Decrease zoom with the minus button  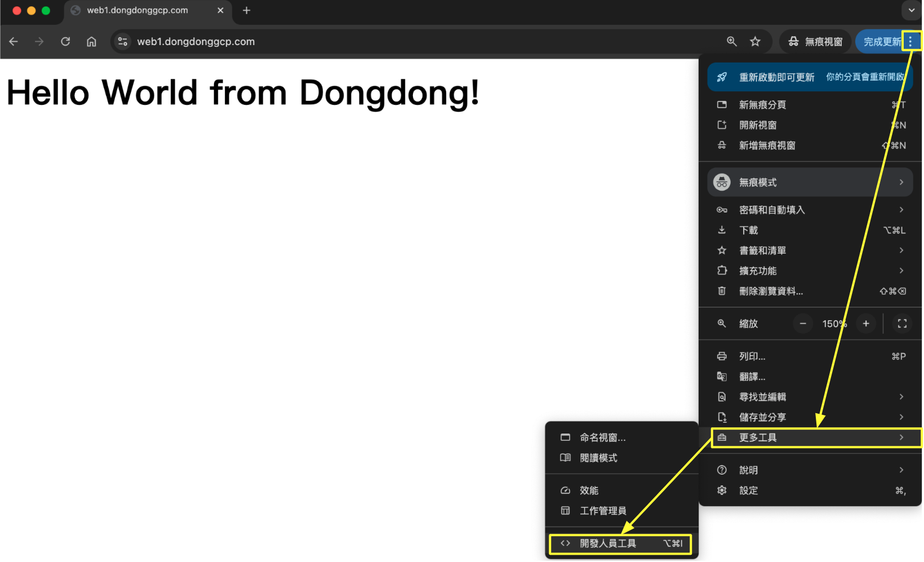click(803, 324)
